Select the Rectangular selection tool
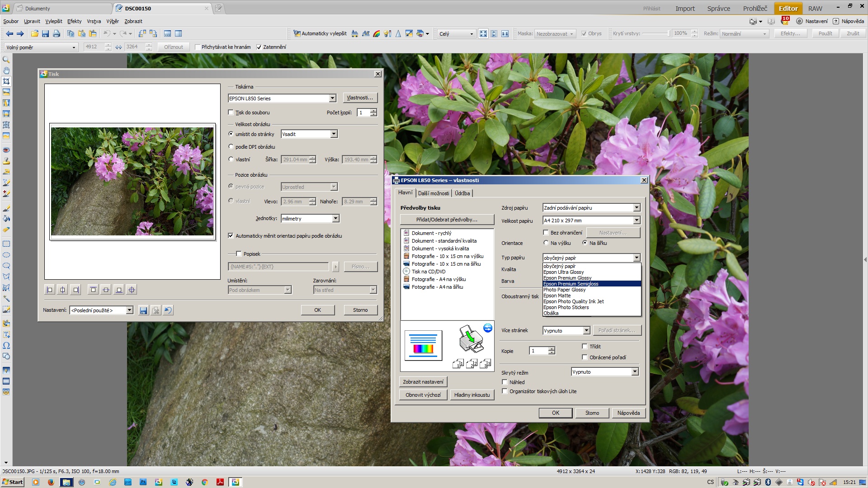This screenshot has width=868, height=488. (x=6, y=244)
